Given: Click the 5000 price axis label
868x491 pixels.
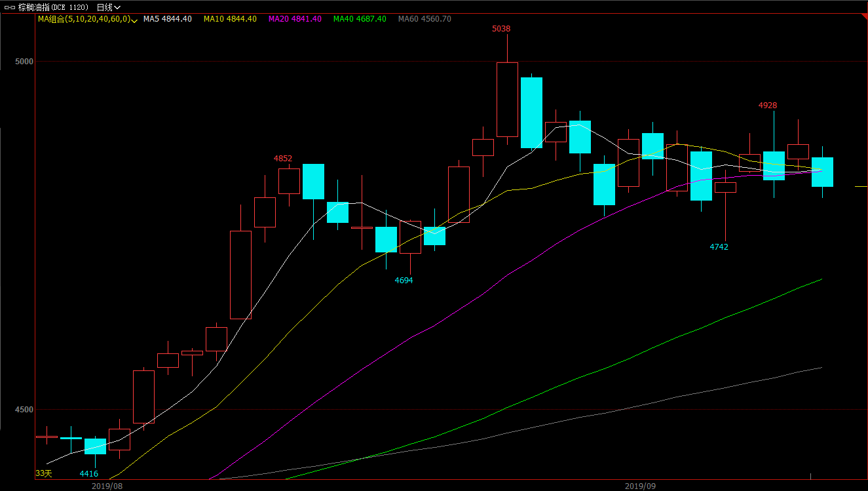Looking at the screenshot, I should (x=24, y=62).
